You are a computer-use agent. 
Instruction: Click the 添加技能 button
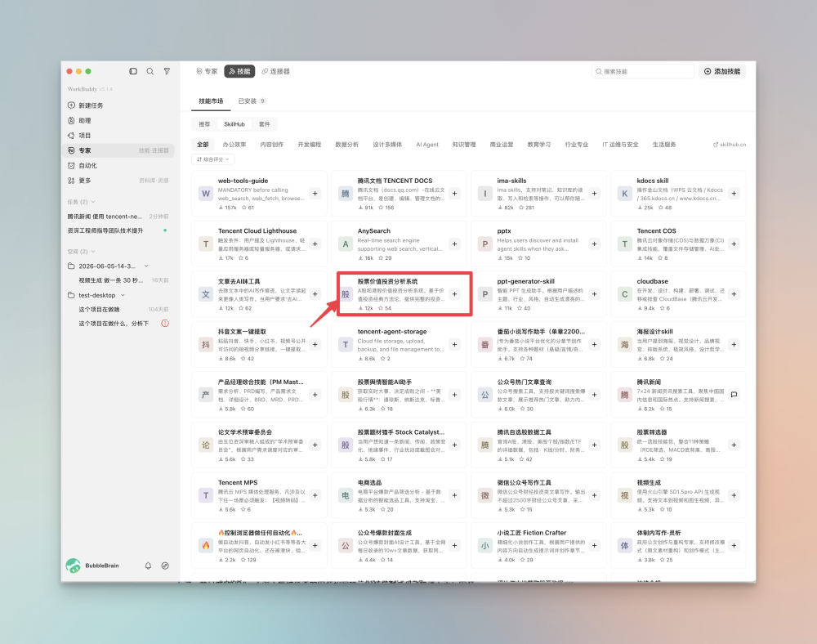coord(722,71)
